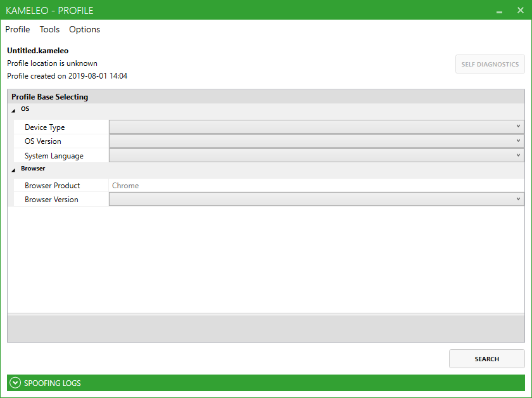Open the OS Version dropdown
The image size is (532, 398).
click(317, 141)
